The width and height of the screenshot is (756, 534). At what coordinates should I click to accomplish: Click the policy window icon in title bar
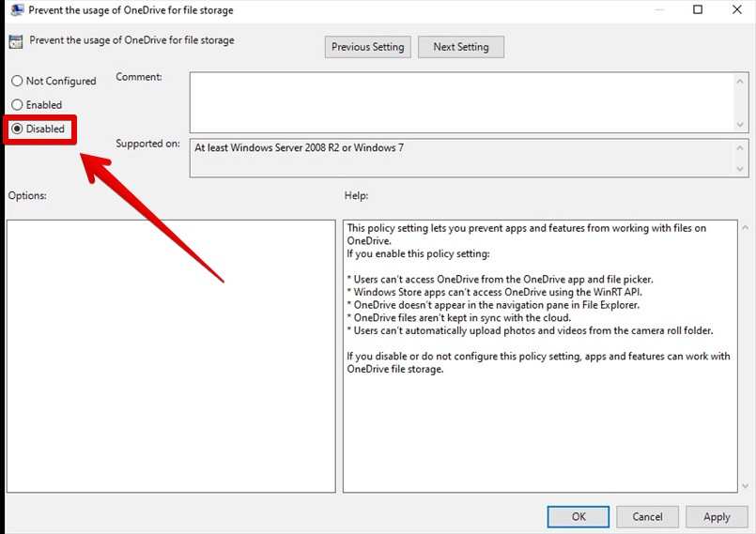point(17,10)
